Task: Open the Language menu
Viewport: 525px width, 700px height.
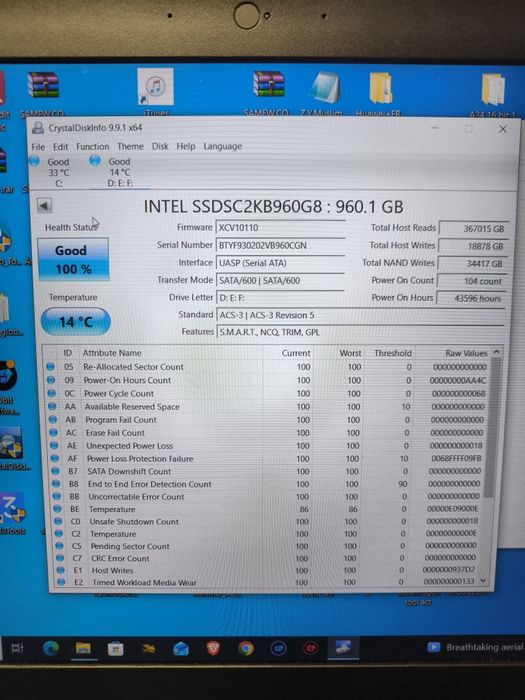Action: tap(222, 146)
